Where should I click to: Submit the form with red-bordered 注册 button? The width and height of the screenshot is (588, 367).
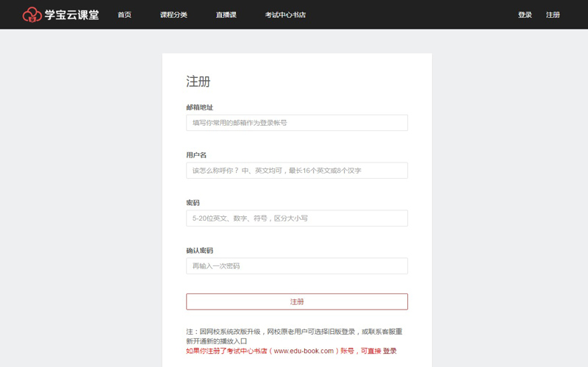(x=297, y=302)
